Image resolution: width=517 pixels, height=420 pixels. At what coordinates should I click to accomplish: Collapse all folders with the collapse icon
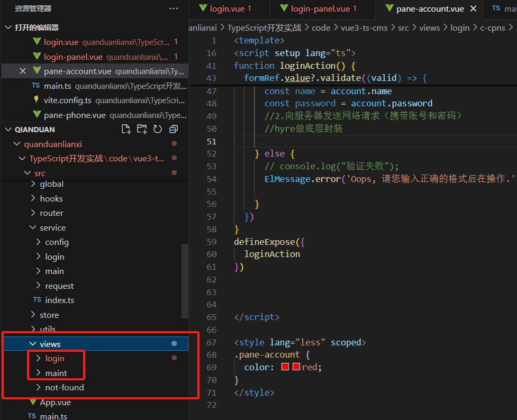pyautogui.click(x=174, y=129)
